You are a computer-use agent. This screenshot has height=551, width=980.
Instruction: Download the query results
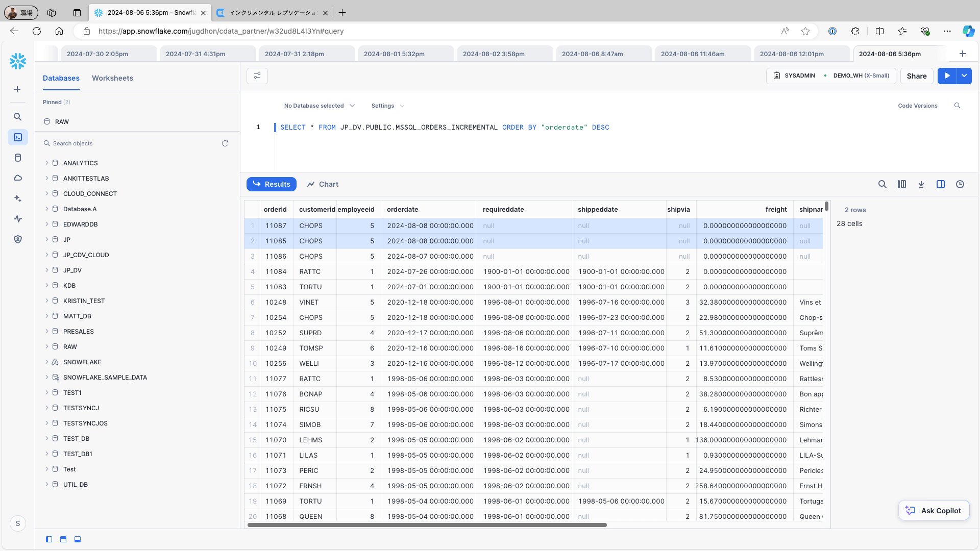pos(921,184)
